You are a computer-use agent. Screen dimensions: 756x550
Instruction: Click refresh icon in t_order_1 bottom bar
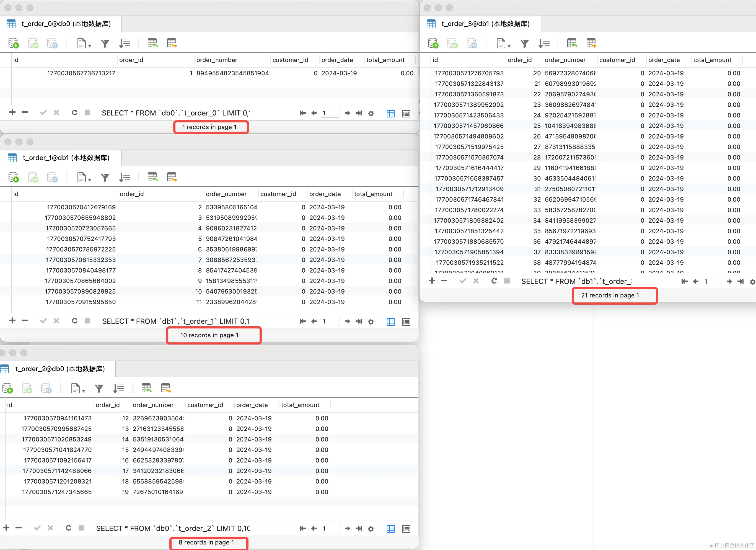[74, 321]
